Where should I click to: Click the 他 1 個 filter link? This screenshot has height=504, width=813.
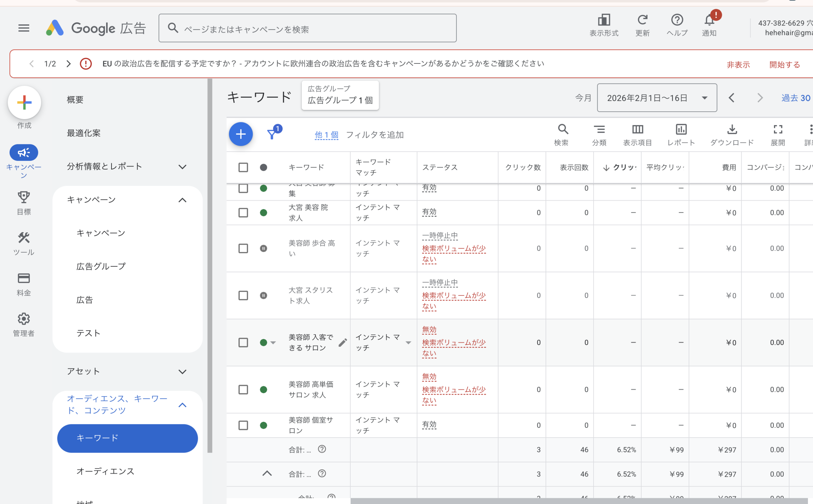tap(326, 135)
